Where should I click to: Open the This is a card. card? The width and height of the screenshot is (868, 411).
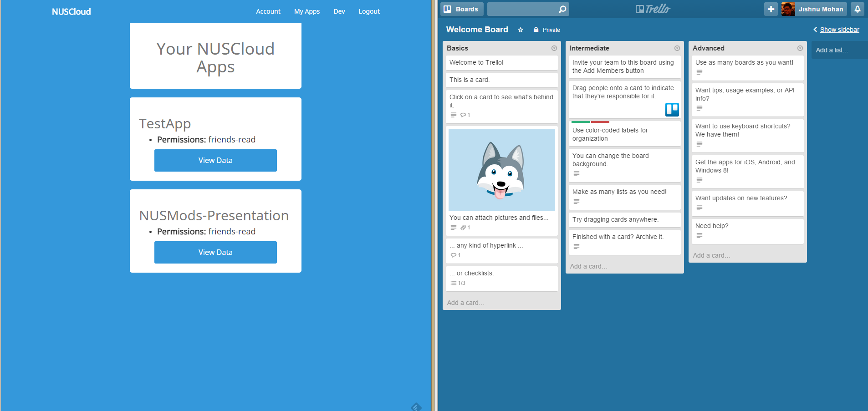[502, 80]
